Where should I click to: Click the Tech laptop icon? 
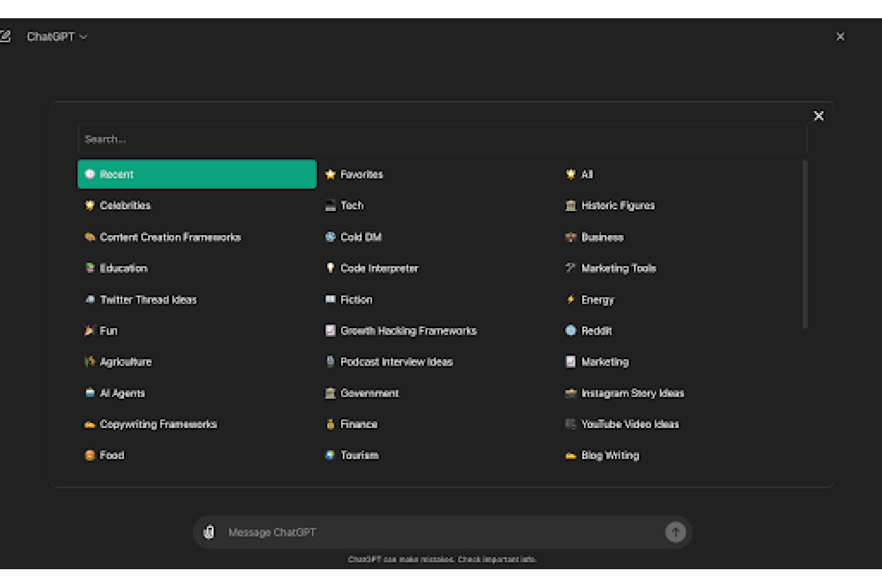[x=330, y=205]
